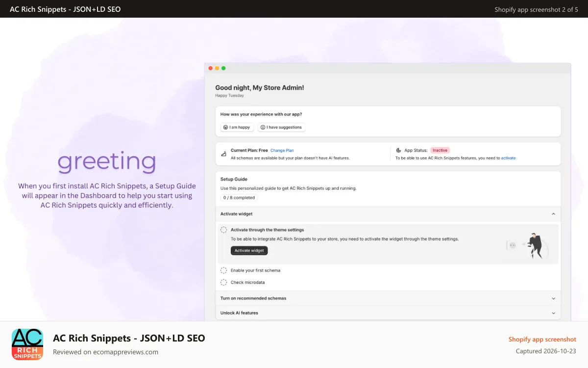Click the Inactive status badge
The width and height of the screenshot is (588, 368).
point(440,150)
